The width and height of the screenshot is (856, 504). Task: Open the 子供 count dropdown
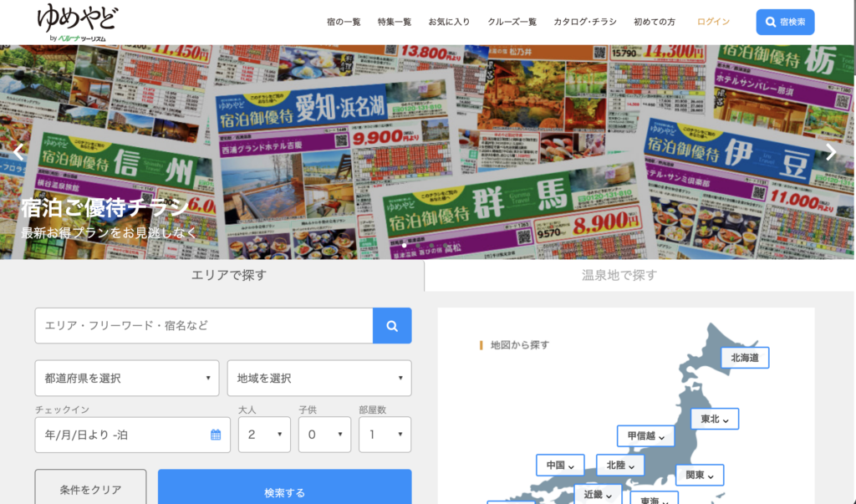(x=324, y=435)
